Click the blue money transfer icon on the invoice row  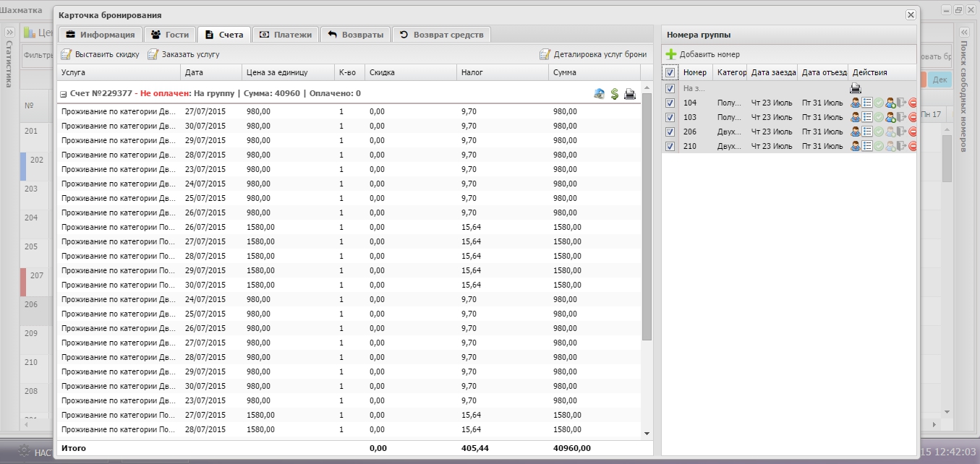click(599, 94)
